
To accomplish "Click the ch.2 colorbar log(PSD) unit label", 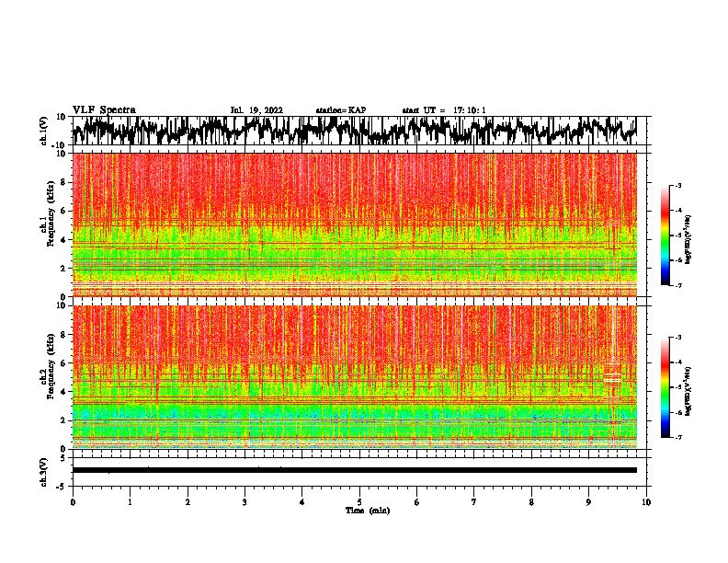I will coord(688,391).
